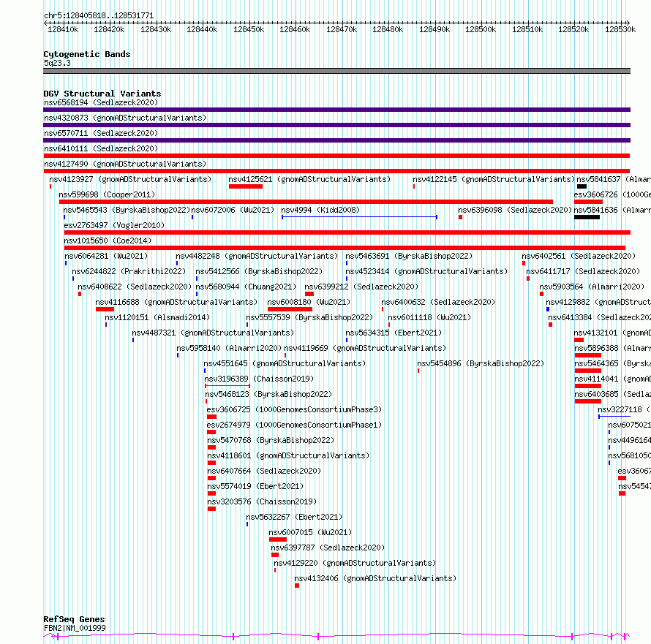Viewport: 651px width, 644px height.
Task: Click the nsv4118601 gnomAD variant label
Action: (288, 455)
